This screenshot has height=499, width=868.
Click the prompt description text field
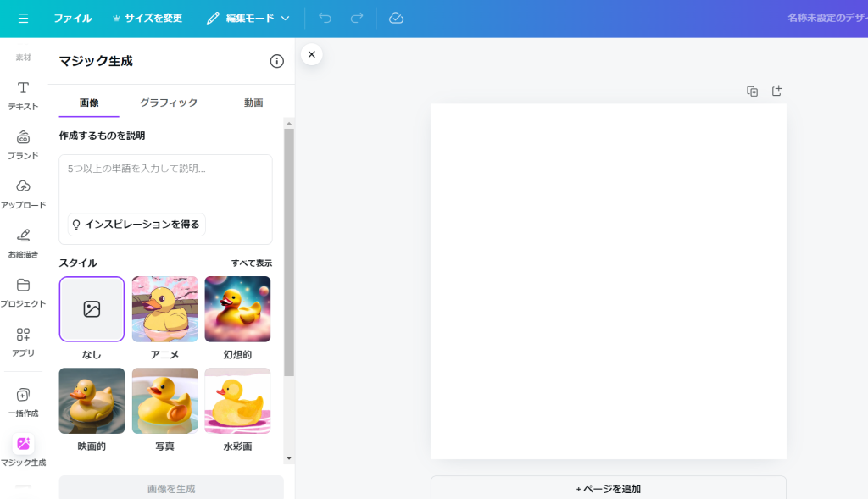(x=165, y=181)
